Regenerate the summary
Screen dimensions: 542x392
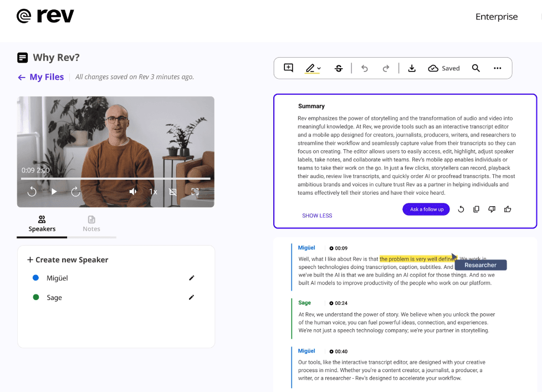click(x=461, y=210)
